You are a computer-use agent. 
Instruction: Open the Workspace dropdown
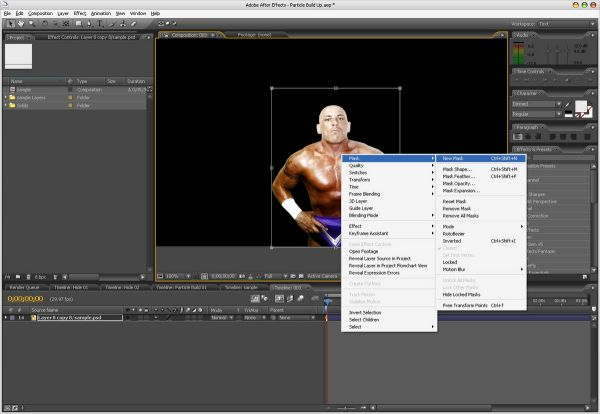566,24
